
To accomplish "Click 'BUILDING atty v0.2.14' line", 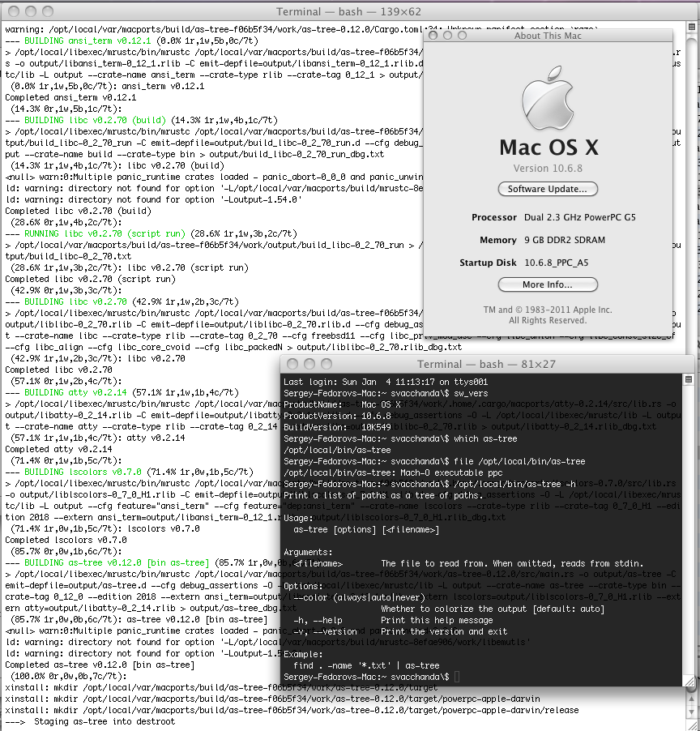I will tap(122, 392).
